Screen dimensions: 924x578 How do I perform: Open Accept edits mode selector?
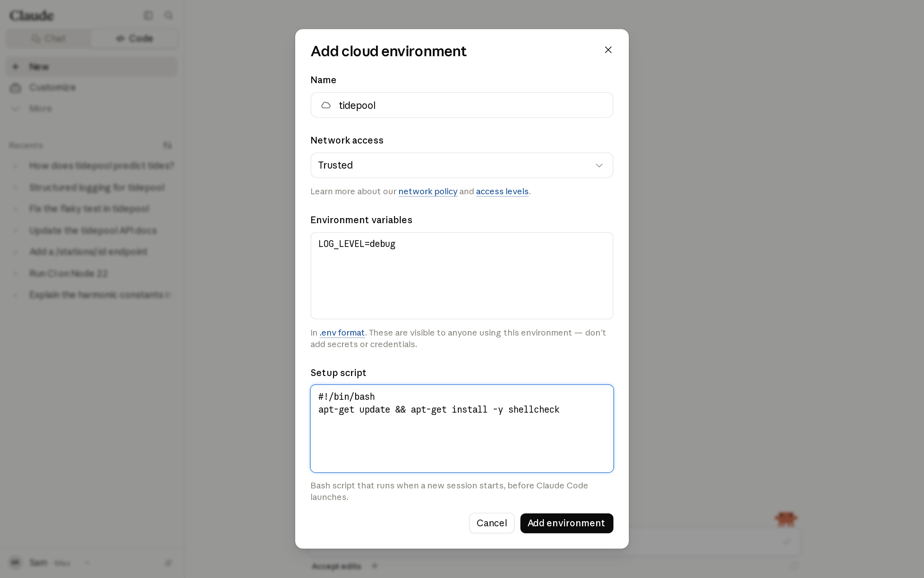336,566
